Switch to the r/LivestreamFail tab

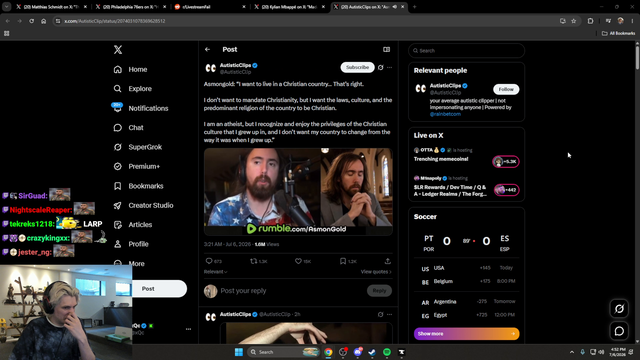[x=210, y=7]
